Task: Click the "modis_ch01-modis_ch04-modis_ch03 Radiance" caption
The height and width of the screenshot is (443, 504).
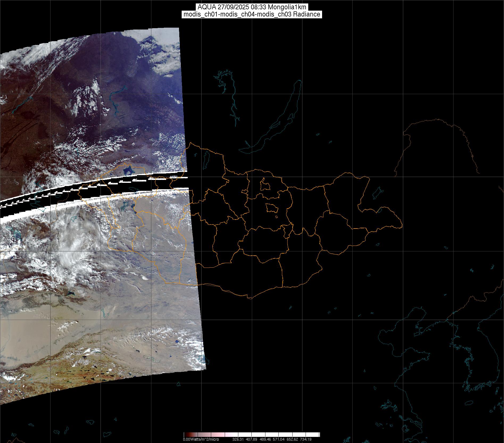Action: click(x=252, y=14)
